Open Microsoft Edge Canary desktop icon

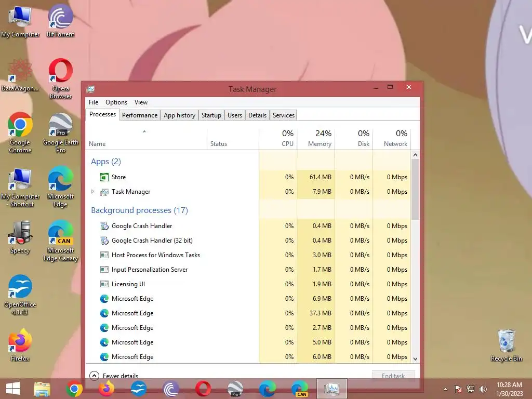pos(60,241)
